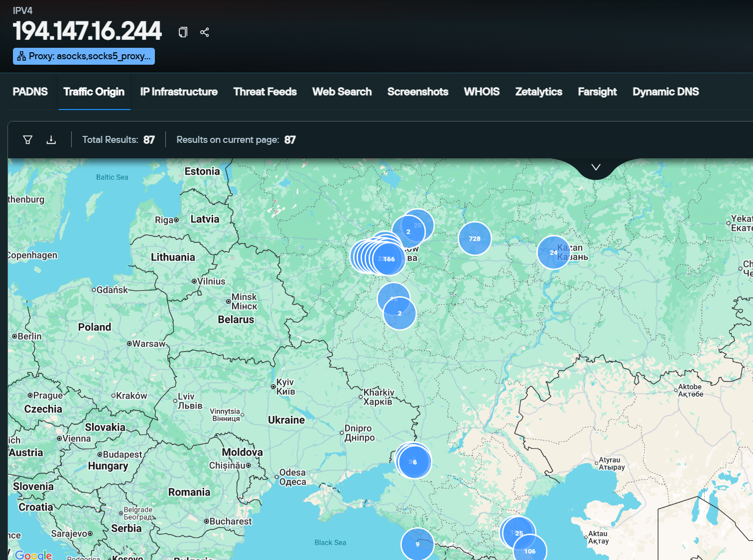Click the Google logo on the map
Viewport: 753px width, 560px height.
click(x=33, y=554)
